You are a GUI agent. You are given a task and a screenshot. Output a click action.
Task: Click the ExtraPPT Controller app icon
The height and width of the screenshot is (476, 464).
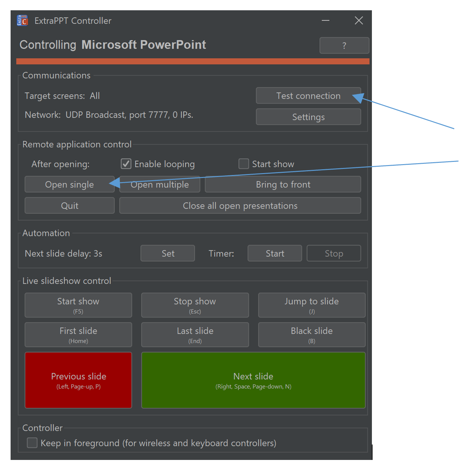22,21
